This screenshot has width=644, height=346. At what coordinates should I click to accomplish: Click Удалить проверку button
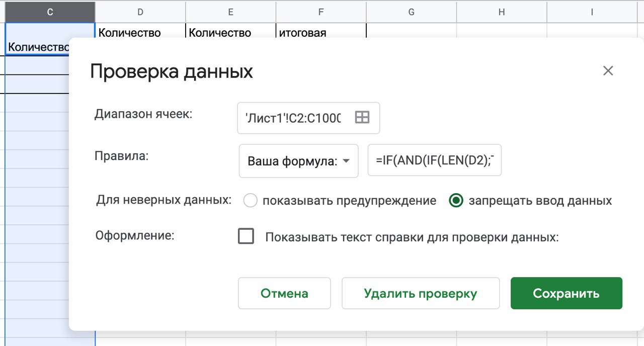[x=420, y=293]
